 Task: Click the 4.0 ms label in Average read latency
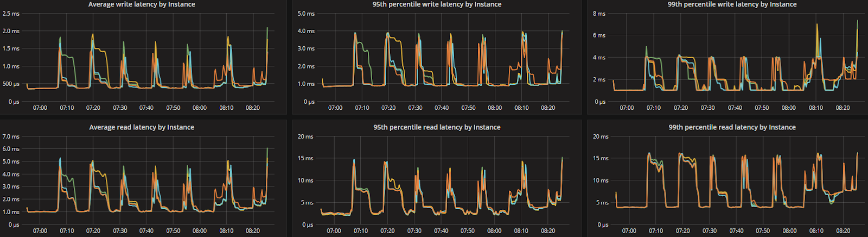tap(11, 174)
